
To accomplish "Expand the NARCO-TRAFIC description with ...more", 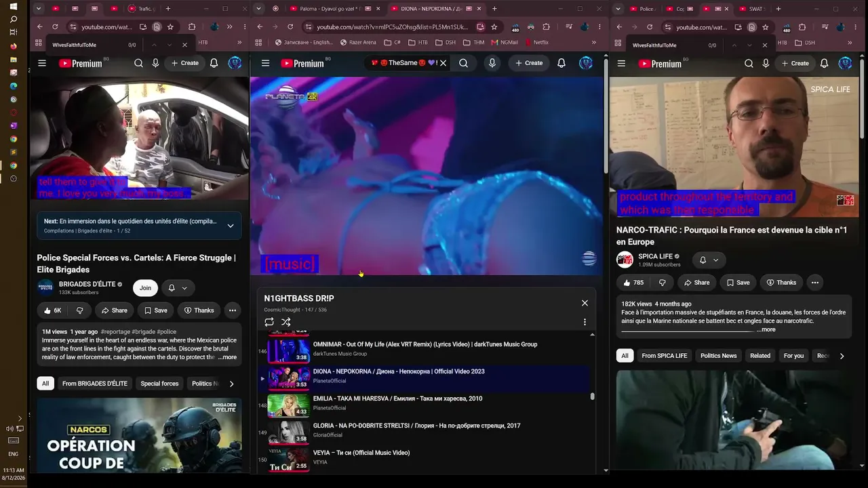I will click(x=766, y=329).
